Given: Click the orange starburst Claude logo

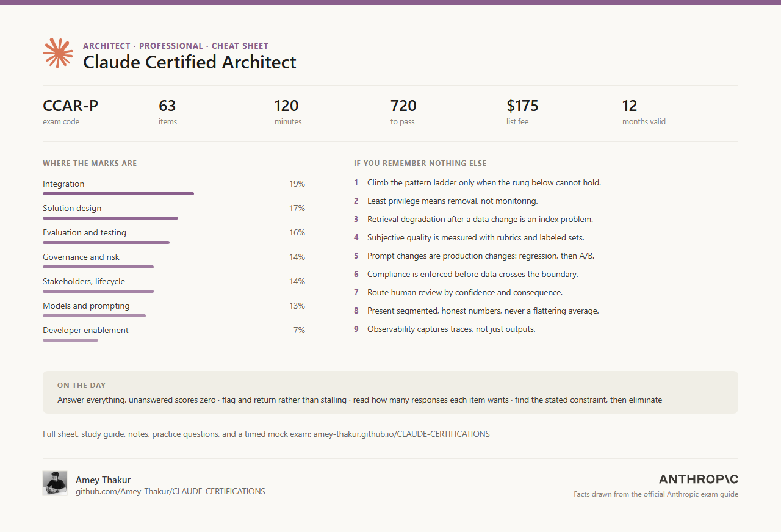Looking at the screenshot, I should tap(58, 53).
